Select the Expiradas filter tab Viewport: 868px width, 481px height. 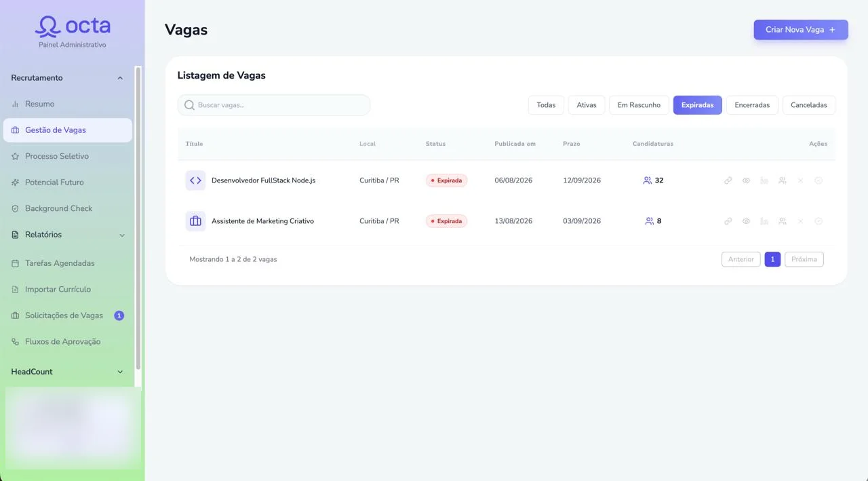[x=698, y=105]
